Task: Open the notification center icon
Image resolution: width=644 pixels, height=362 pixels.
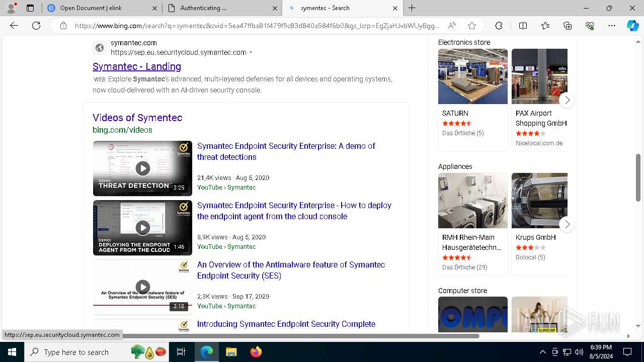Action: pyautogui.click(x=627, y=352)
